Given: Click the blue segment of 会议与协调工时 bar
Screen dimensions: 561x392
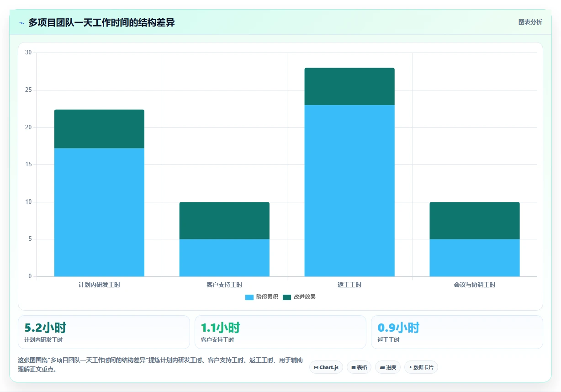Looking at the screenshot, I should pyautogui.click(x=475, y=258).
